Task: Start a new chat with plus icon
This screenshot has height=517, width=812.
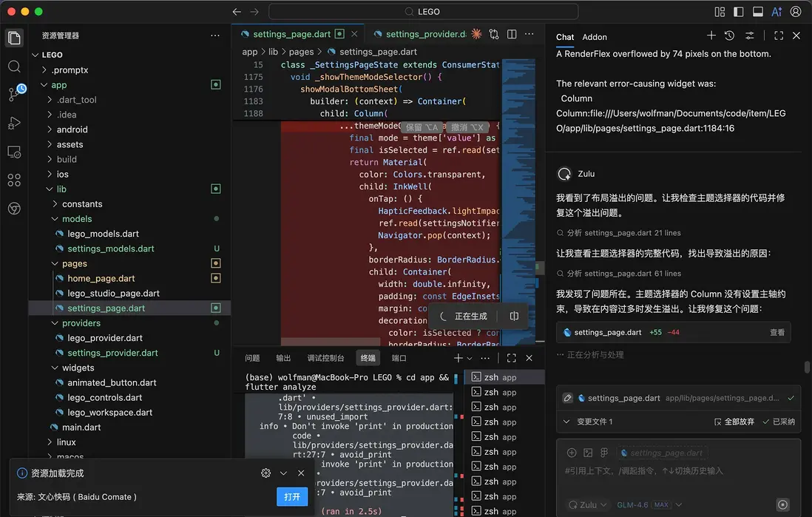Action: (711, 36)
